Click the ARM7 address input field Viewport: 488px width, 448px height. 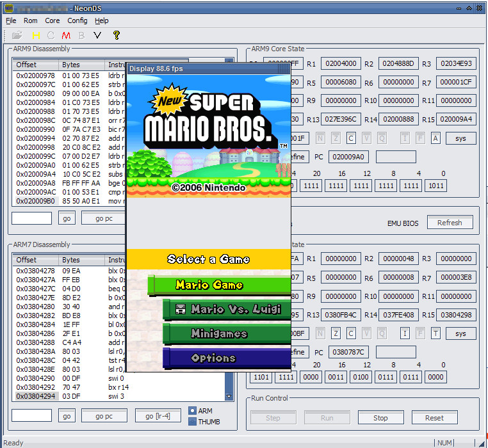pyautogui.click(x=31, y=416)
